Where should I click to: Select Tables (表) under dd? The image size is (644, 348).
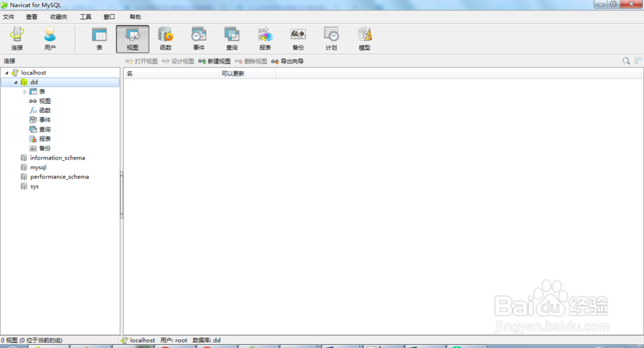click(x=42, y=91)
